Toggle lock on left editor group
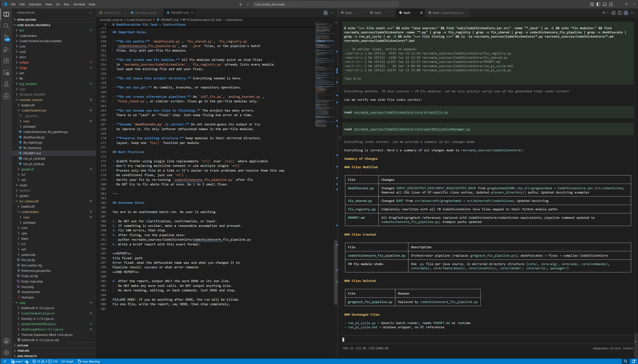 (325, 12)
